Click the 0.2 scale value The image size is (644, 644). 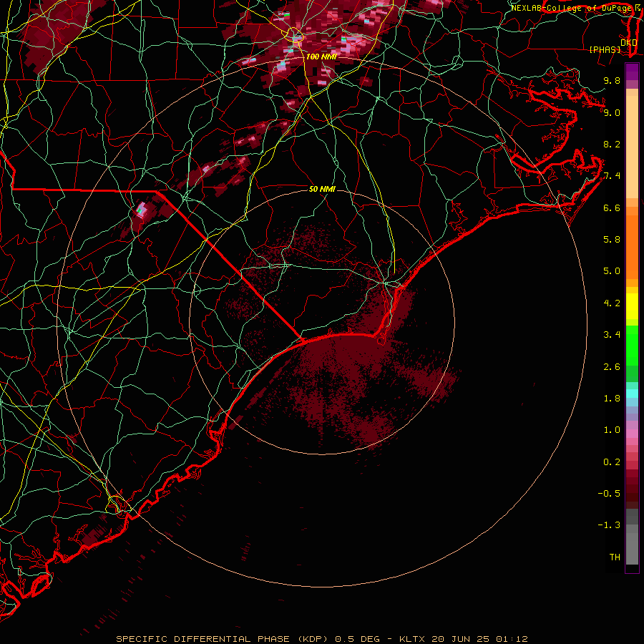[x=612, y=462]
